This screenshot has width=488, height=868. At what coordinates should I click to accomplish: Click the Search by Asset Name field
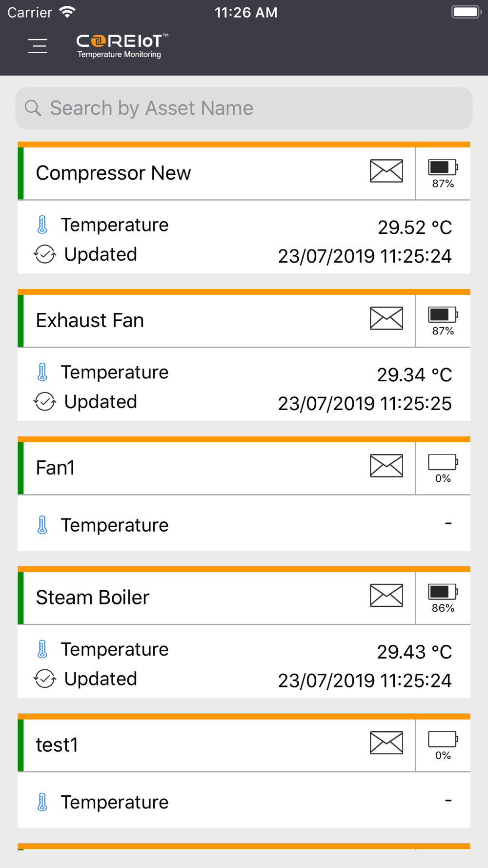click(x=244, y=108)
